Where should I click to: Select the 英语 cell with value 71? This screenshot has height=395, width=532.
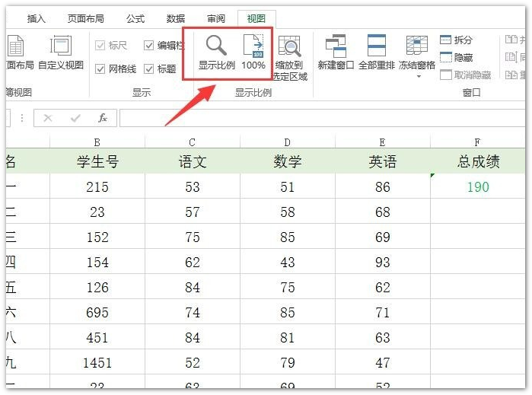tap(382, 312)
